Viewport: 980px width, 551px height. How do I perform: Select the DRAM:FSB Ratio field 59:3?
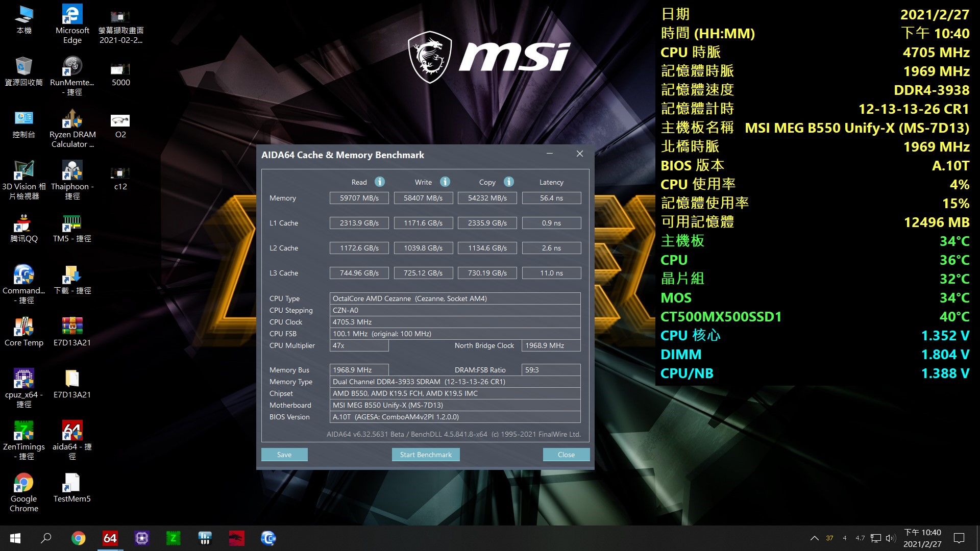[x=551, y=370]
